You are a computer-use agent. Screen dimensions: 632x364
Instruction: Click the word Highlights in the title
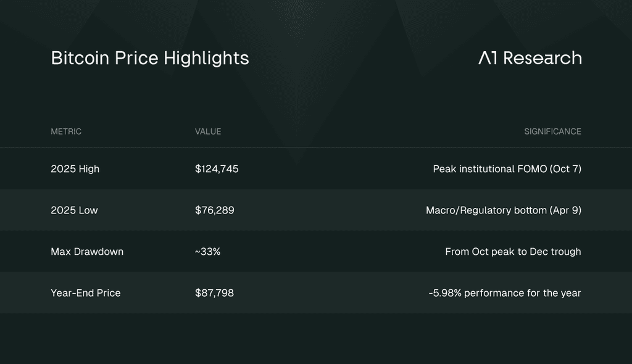(206, 59)
